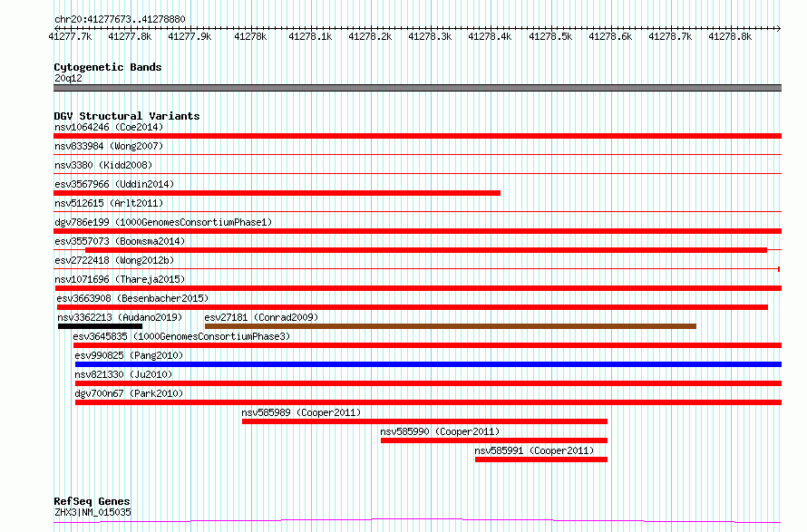Click the 41278k ruler tick label
This screenshot has width=807, height=532.
[250, 36]
